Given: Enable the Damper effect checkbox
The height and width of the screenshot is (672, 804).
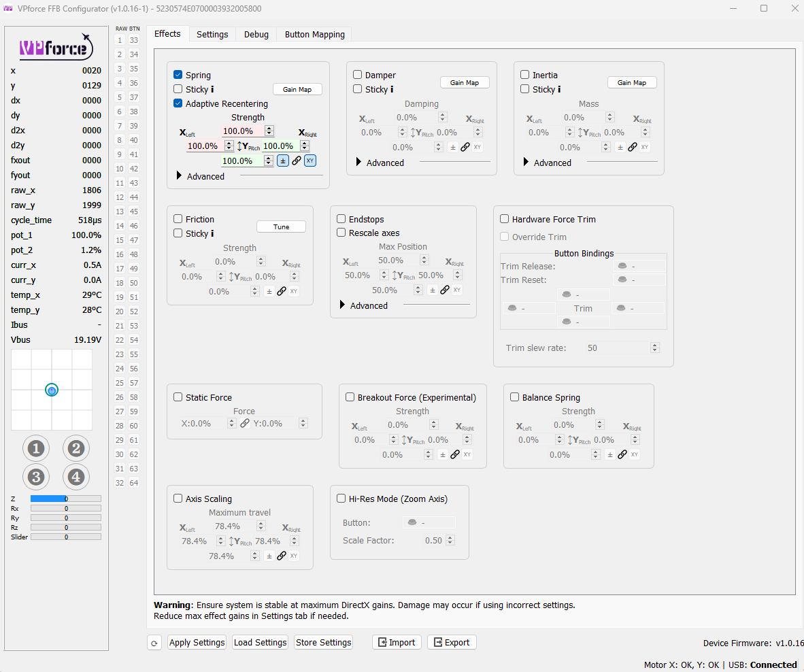Looking at the screenshot, I should [357, 75].
